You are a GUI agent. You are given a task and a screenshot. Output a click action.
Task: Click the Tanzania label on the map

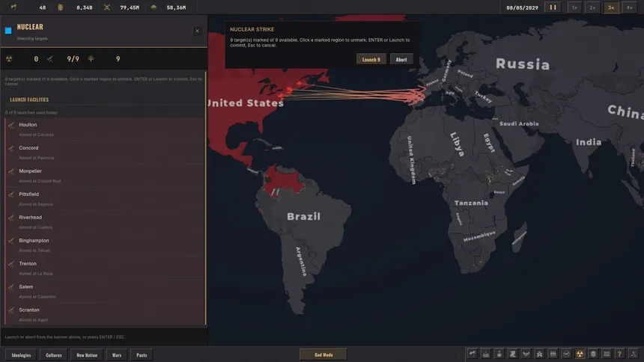point(471,203)
